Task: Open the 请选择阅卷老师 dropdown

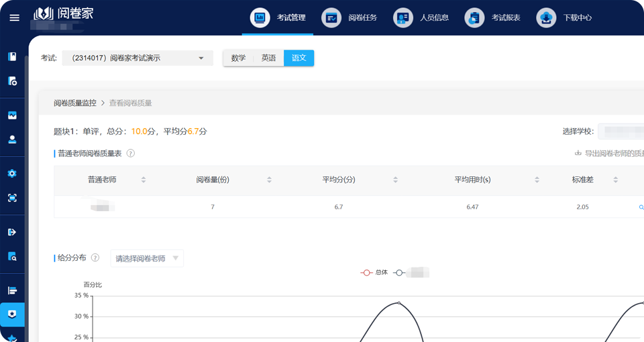Action: (147, 258)
